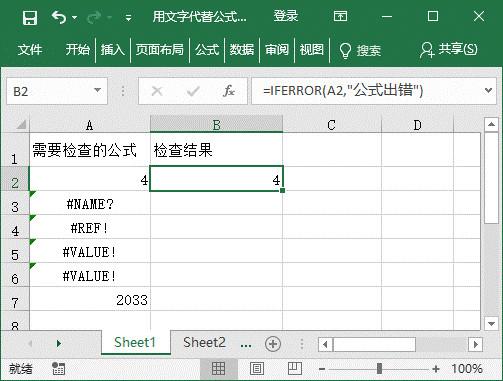
Task: Click the Undo arrow icon
Action: tap(59, 17)
